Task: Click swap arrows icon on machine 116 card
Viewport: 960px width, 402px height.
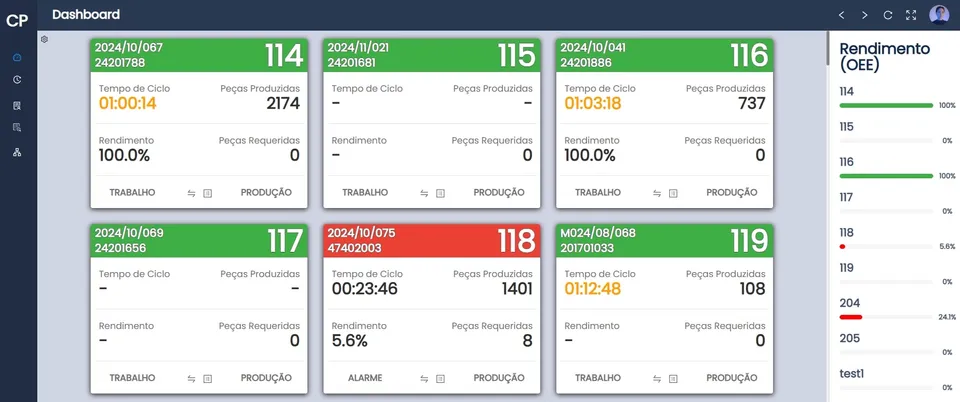Action: pyautogui.click(x=657, y=193)
